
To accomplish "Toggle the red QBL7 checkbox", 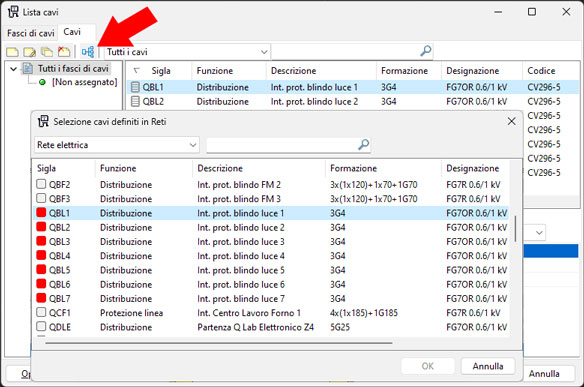I will (x=41, y=298).
